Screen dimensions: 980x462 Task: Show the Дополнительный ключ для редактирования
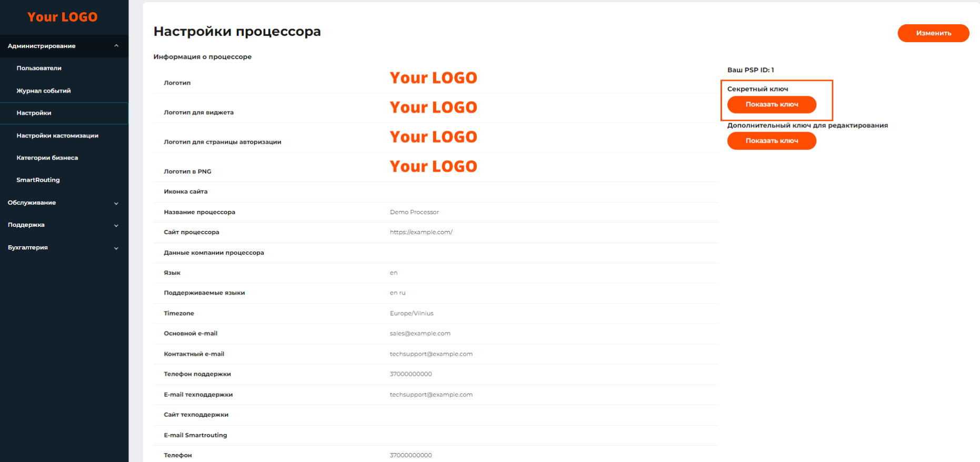click(x=772, y=141)
